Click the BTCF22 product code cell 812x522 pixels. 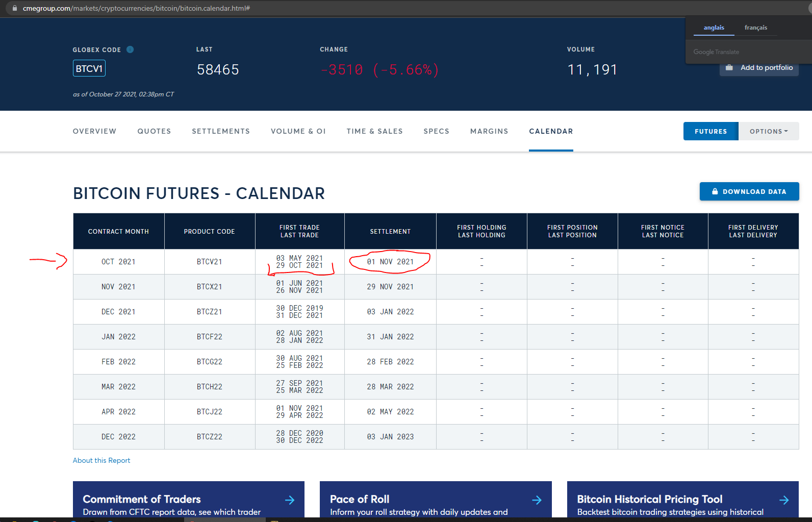pyautogui.click(x=210, y=337)
